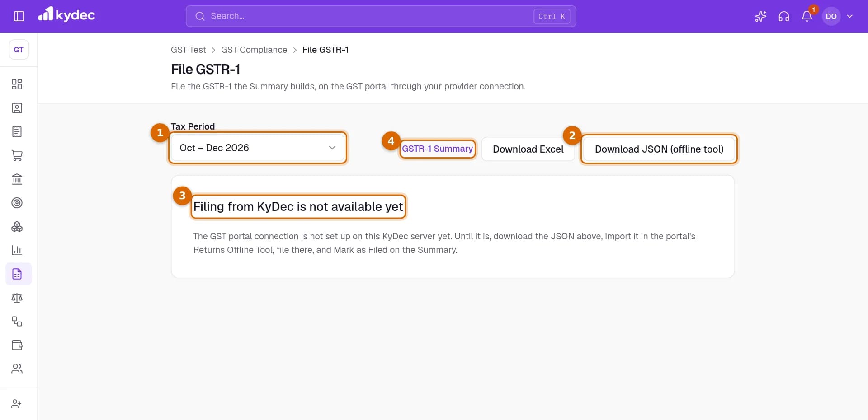The width and height of the screenshot is (868, 420).
Task: Click the Download Excel button
Action: tap(528, 149)
